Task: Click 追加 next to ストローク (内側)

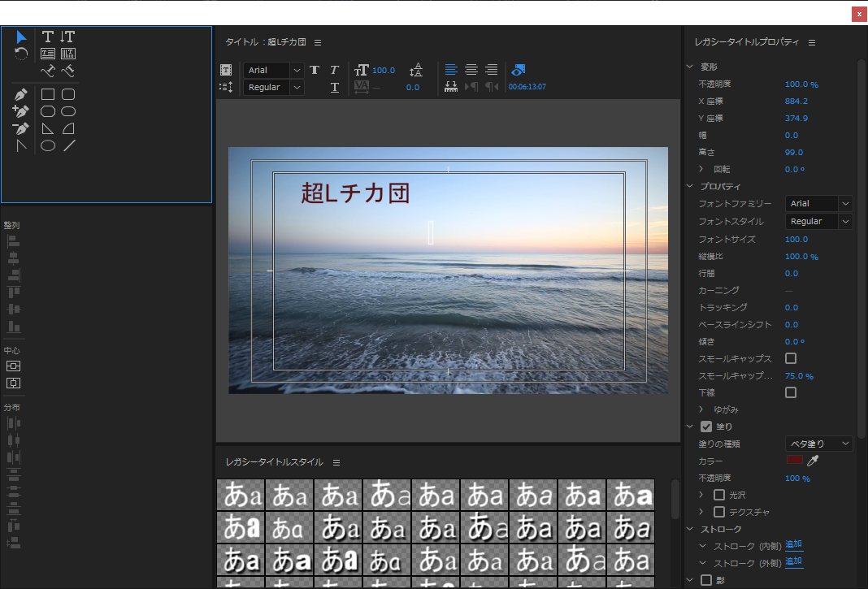Action: 794,545
